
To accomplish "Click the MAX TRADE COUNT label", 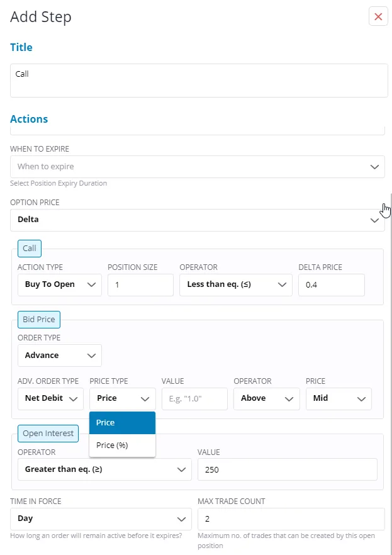I will point(232,502).
